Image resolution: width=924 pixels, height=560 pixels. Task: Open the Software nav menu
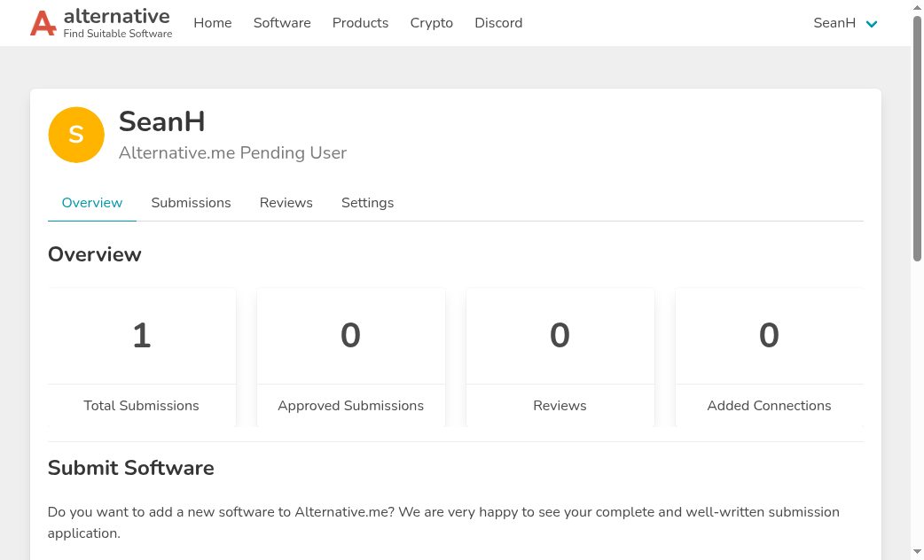[x=282, y=23]
